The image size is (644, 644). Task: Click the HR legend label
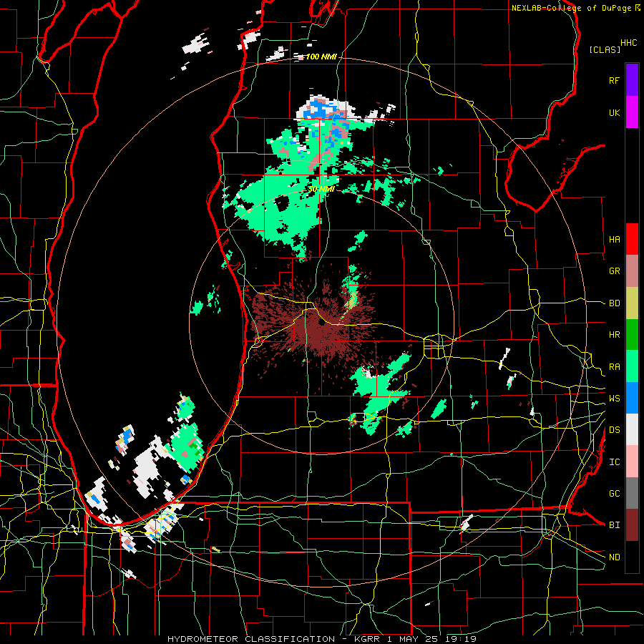(614, 335)
